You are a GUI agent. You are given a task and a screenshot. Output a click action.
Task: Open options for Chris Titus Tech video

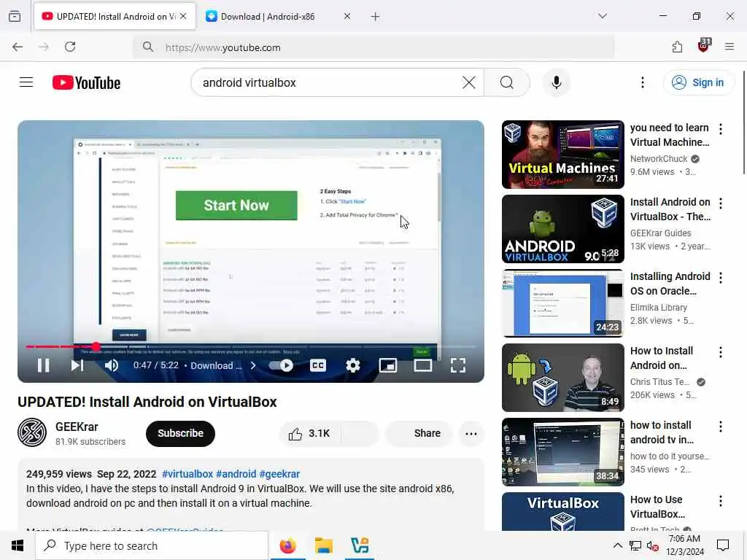click(720, 352)
